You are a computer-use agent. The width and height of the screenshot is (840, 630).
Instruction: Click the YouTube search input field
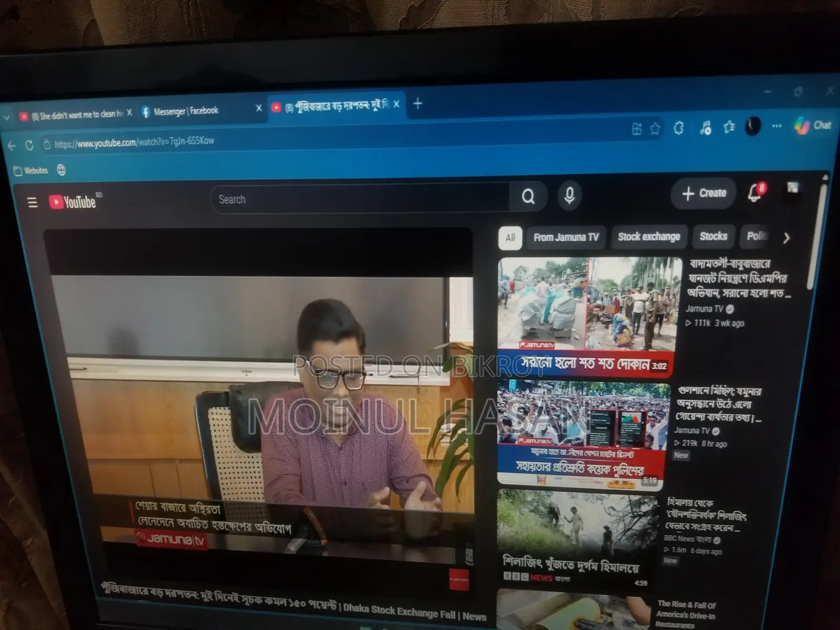click(x=360, y=198)
